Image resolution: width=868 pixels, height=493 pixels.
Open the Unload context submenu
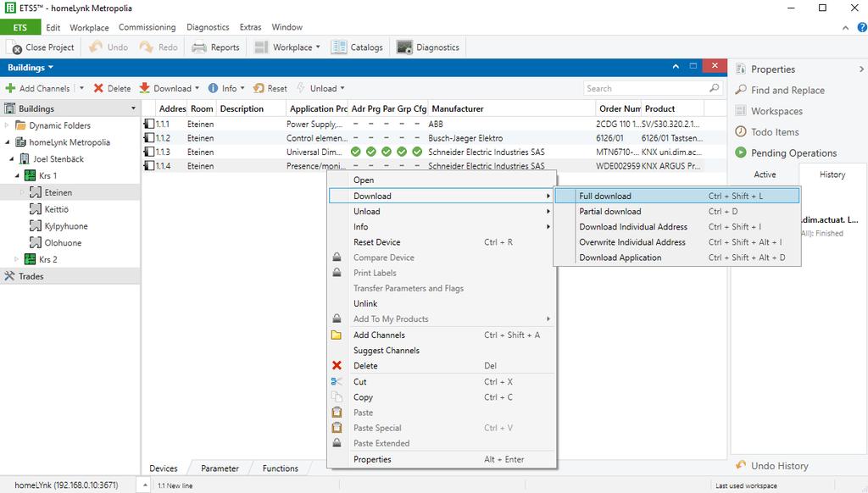point(442,212)
